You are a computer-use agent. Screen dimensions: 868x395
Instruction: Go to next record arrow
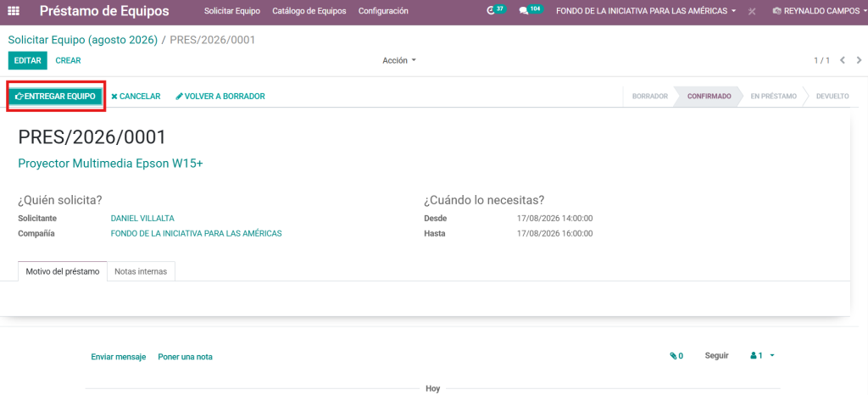tap(859, 60)
